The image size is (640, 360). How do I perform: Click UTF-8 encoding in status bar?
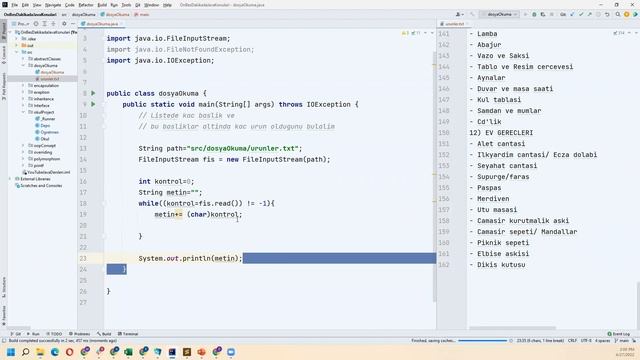(586, 340)
